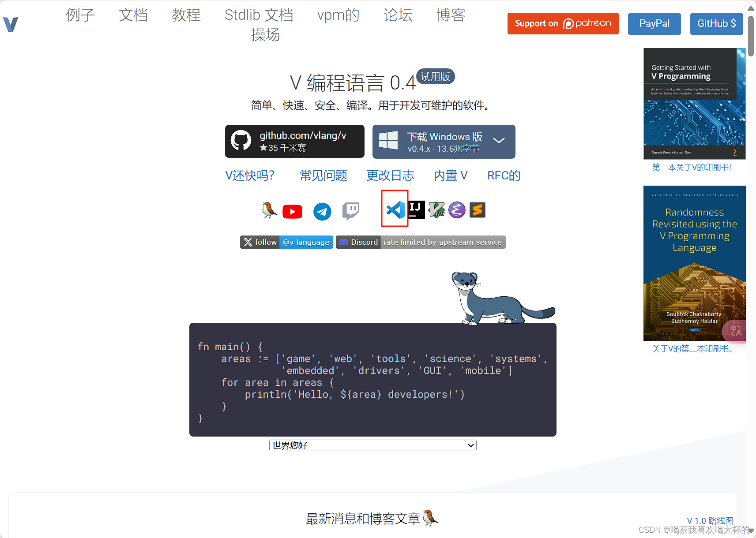Join via the Discord badge
This screenshot has width=756, height=538.
358,242
